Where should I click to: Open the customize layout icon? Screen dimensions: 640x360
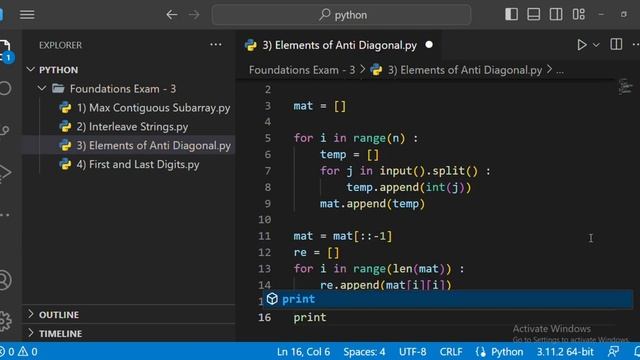(578, 15)
